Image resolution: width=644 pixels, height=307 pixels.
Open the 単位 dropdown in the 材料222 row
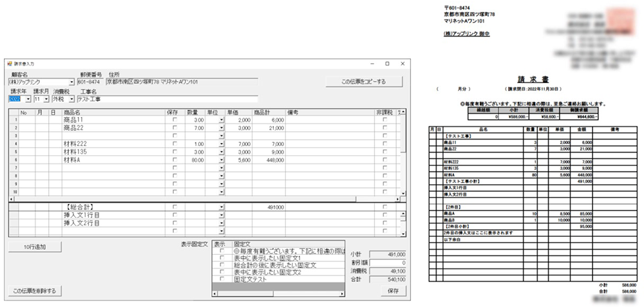(222, 144)
